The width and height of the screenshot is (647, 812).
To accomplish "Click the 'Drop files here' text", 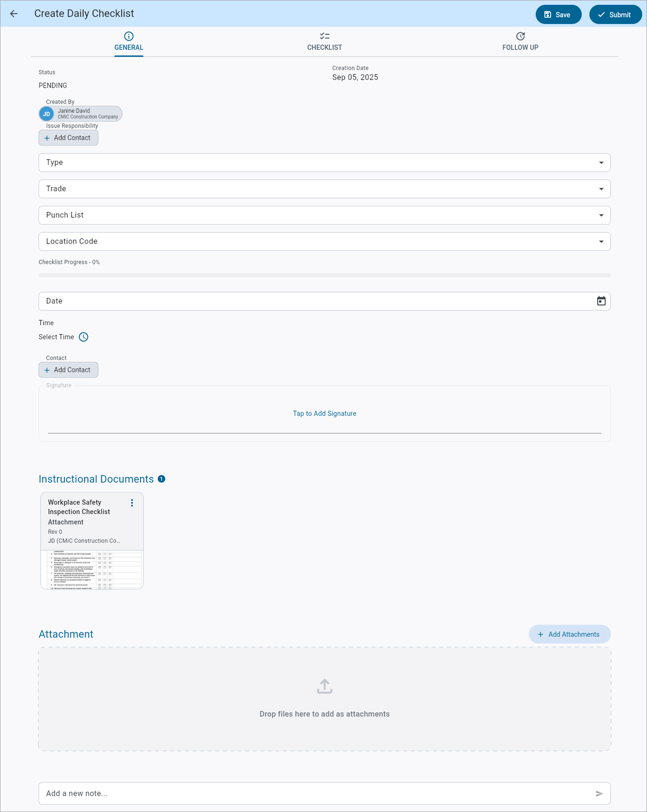I will coord(324,714).
